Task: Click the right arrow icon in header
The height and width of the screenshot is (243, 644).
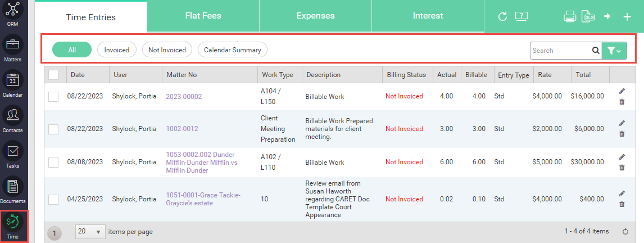Action: click(607, 16)
